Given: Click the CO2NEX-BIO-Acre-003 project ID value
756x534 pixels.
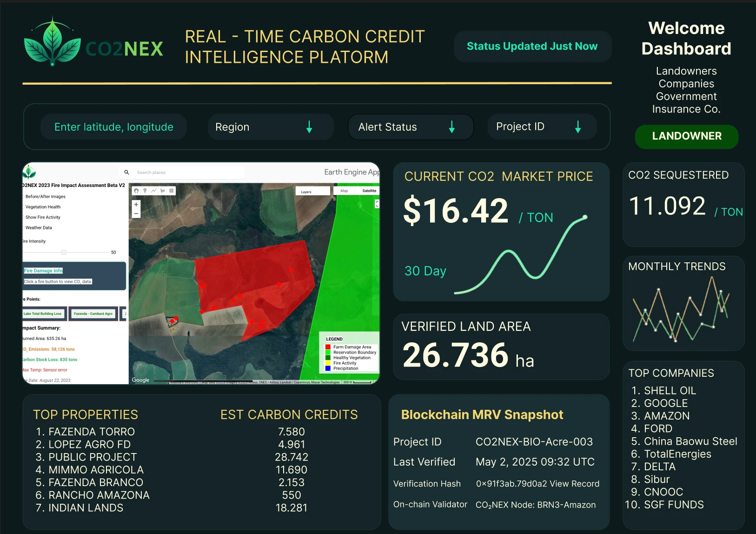Looking at the screenshot, I should pyautogui.click(x=534, y=442).
